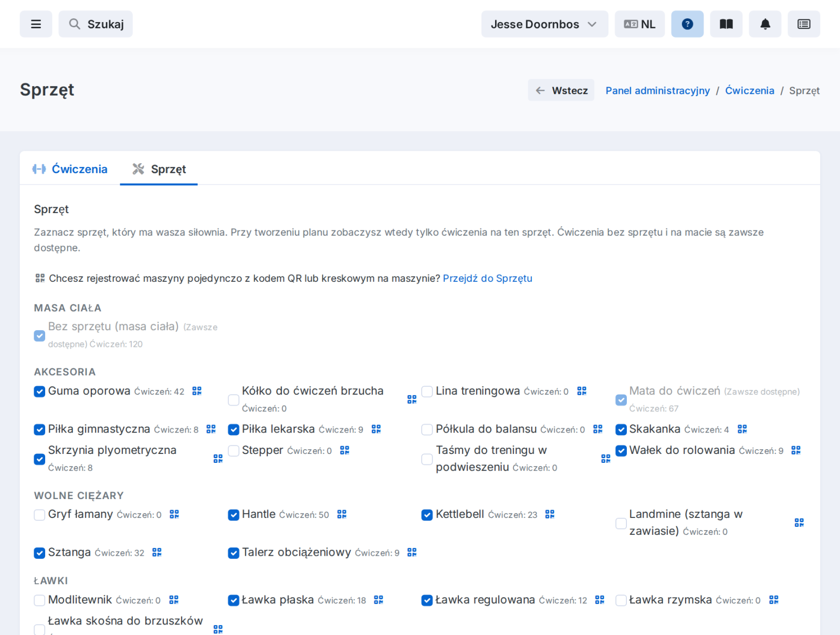This screenshot has height=635, width=840.
Task: Click QR code icon for Gryf łamany
Action: pyautogui.click(x=174, y=514)
